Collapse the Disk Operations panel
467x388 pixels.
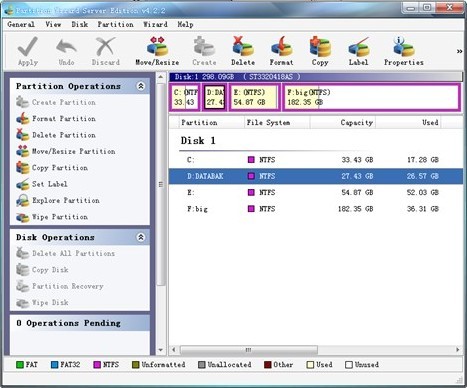coord(141,237)
